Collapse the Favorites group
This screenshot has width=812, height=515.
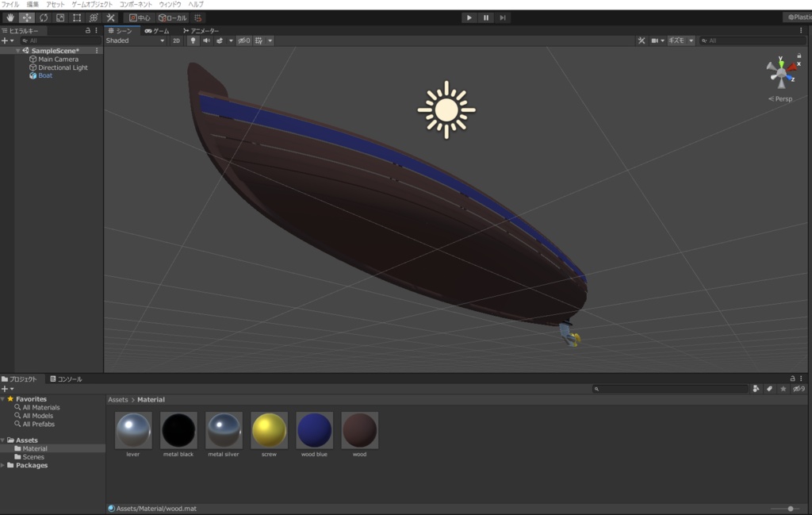[x=3, y=399]
